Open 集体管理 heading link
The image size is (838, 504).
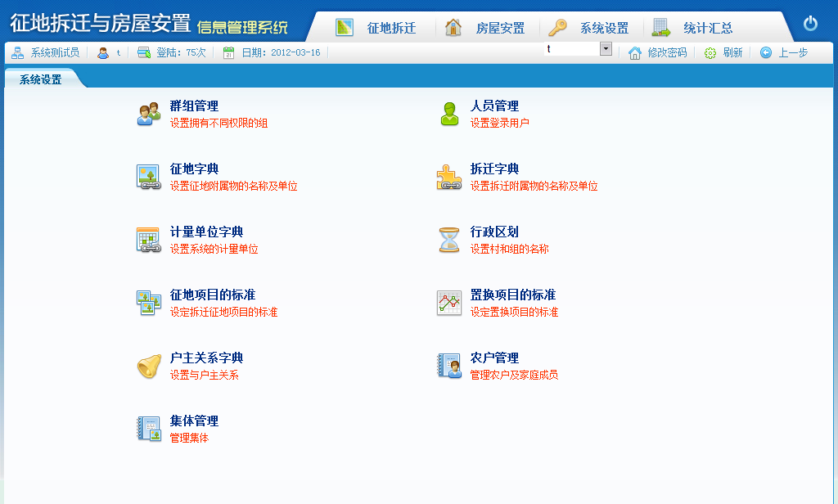(x=194, y=421)
